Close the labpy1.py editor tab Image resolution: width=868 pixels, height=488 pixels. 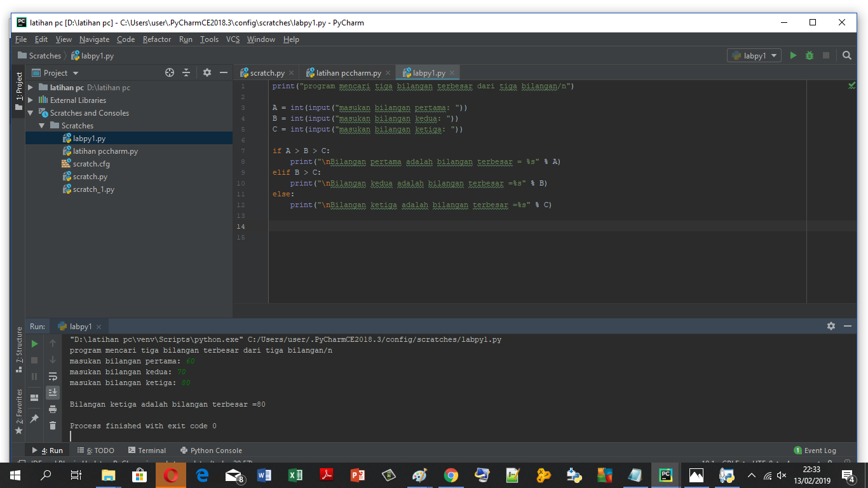click(452, 73)
